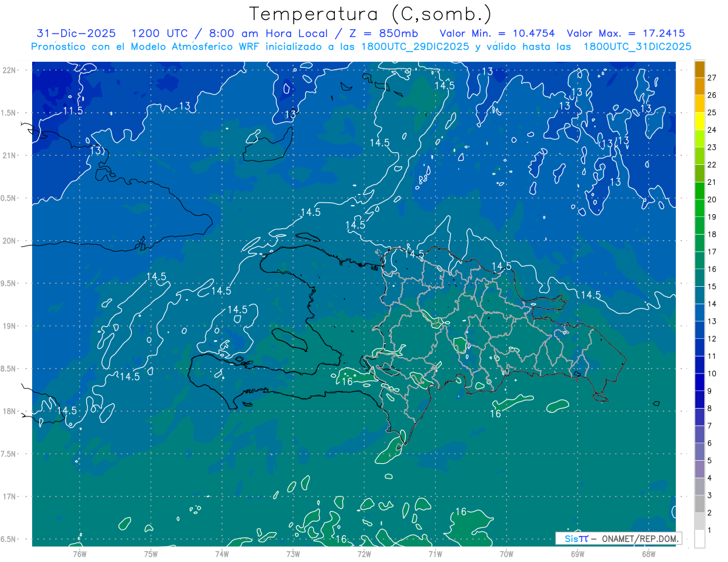Click the legend scale number "1"

tap(710, 531)
